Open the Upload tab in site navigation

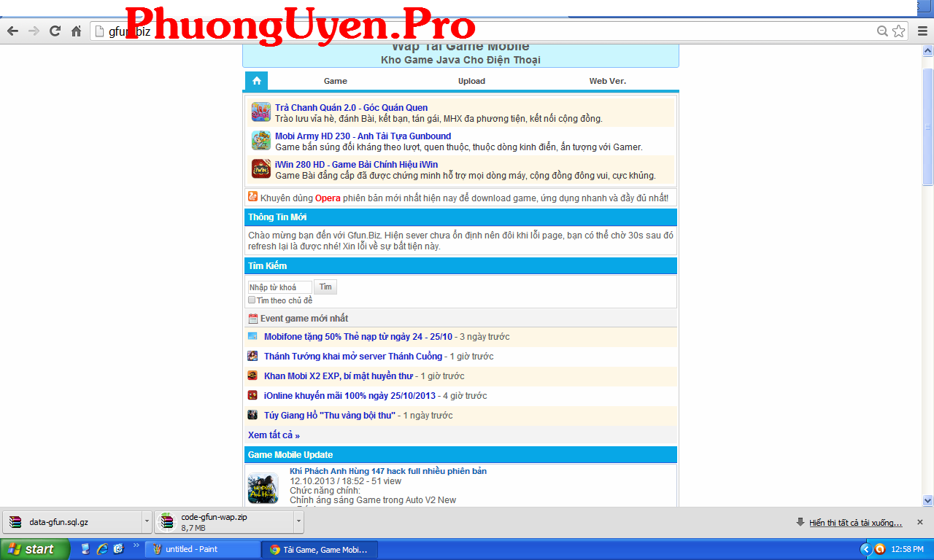[471, 81]
